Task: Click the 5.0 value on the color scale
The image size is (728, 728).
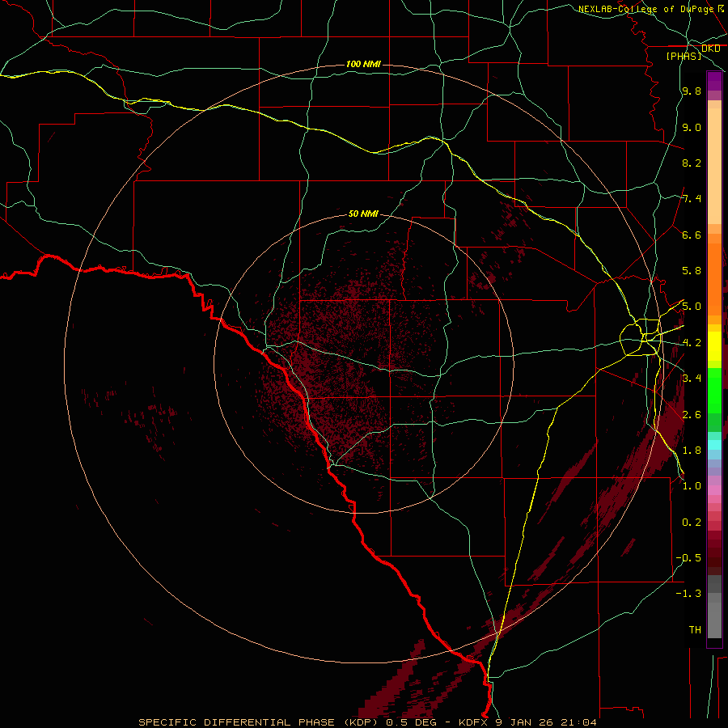Action: pyautogui.click(x=692, y=307)
